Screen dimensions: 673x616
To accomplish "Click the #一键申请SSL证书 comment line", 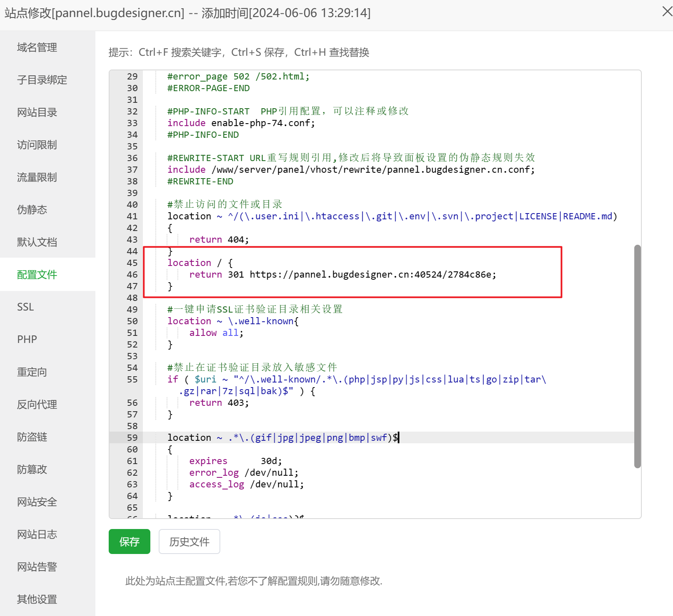I will point(255,309).
